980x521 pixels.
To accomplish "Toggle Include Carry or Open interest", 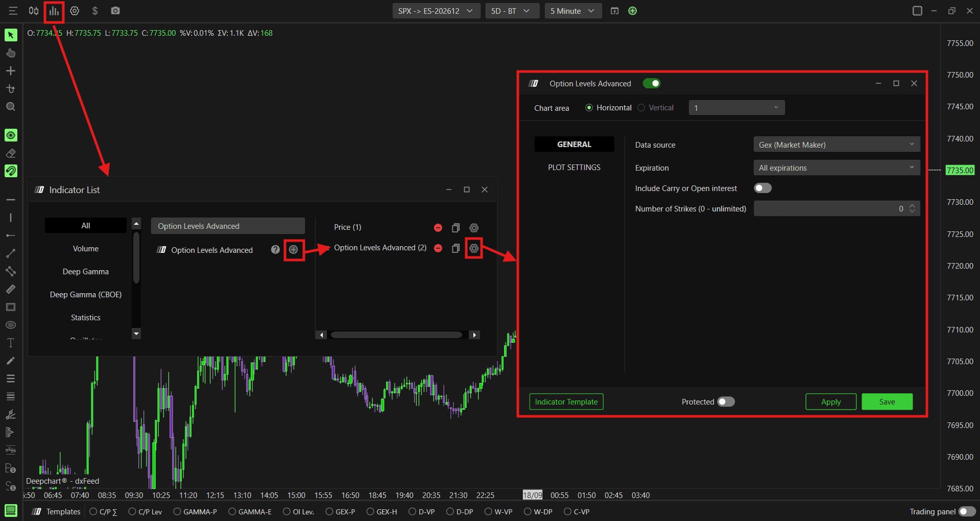I will [763, 188].
